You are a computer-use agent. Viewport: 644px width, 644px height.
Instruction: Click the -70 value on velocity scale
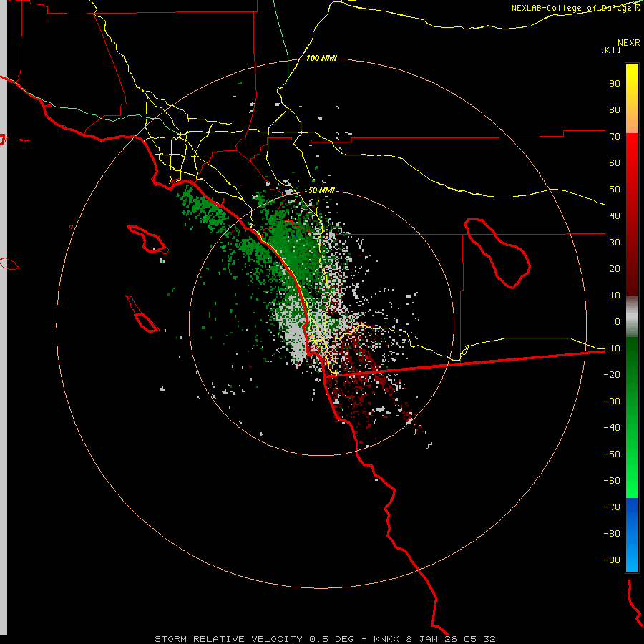pyautogui.click(x=612, y=507)
